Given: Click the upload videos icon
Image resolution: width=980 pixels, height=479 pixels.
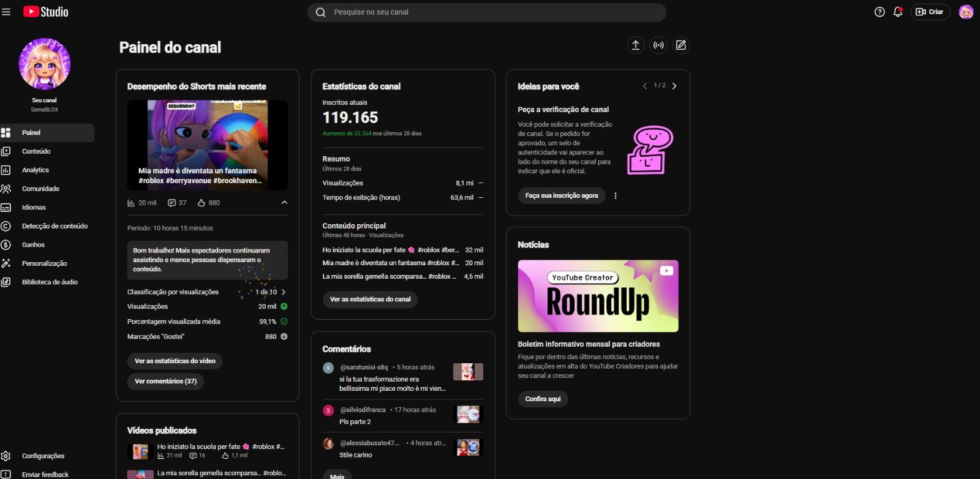Looking at the screenshot, I should (636, 45).
